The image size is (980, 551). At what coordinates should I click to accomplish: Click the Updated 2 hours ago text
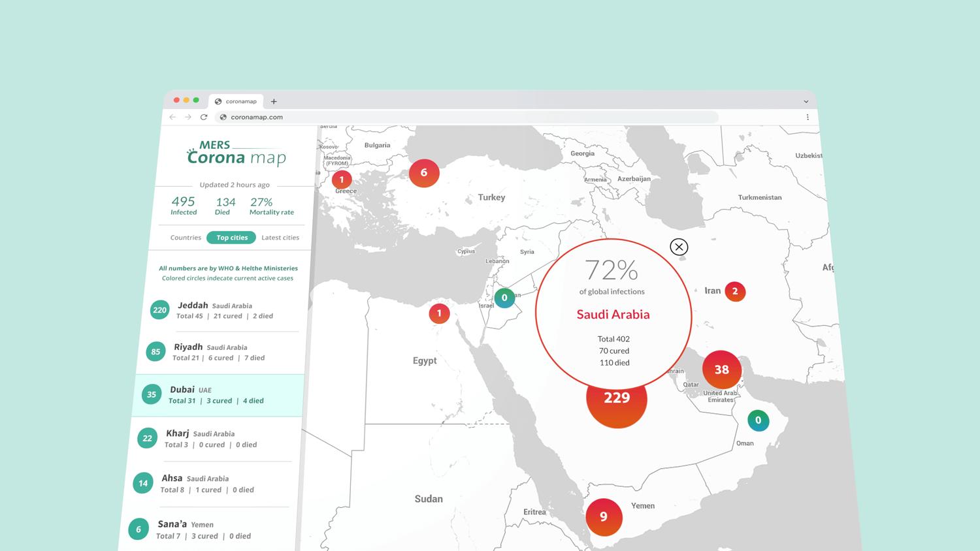pyautogui.click(x=235, y=185)
